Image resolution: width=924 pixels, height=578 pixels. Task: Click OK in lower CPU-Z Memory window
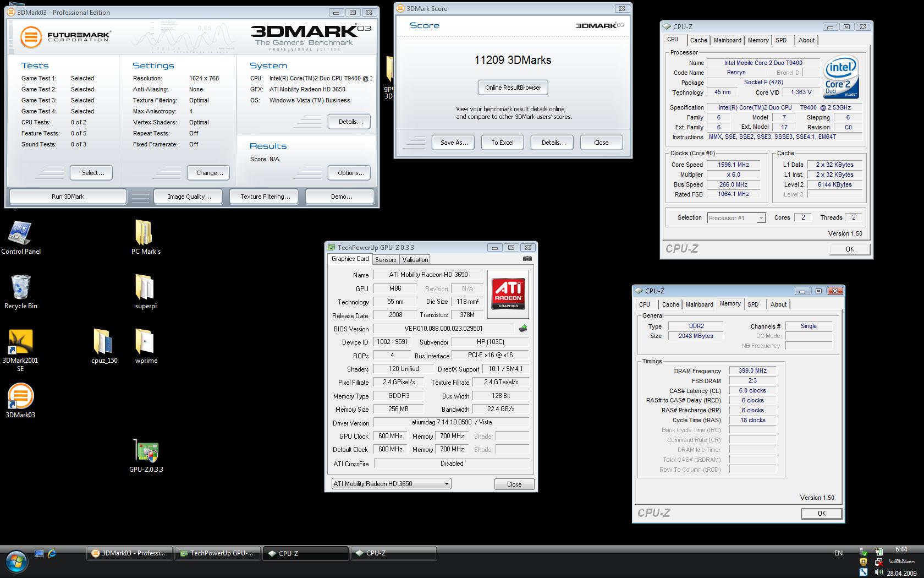coord(822,514)
